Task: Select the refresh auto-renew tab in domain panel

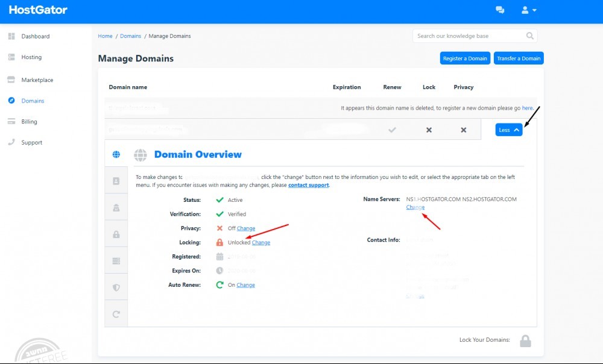Action: (116, 314)
